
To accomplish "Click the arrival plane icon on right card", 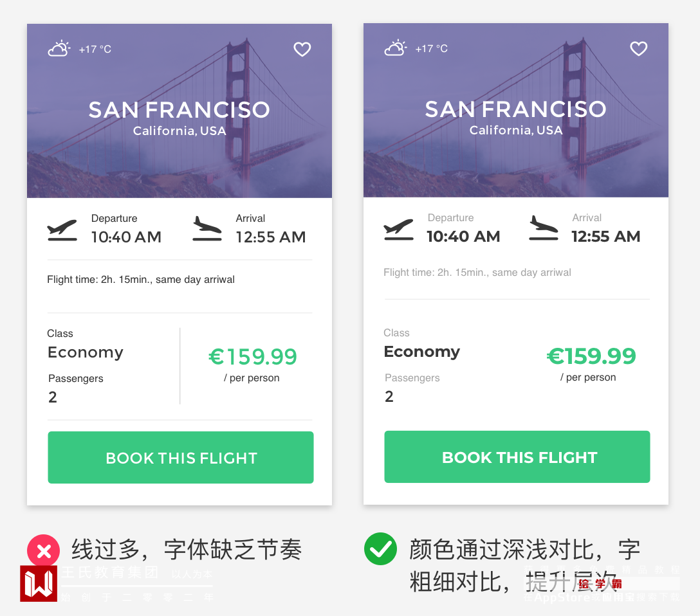I will click(x=544, y=228).
